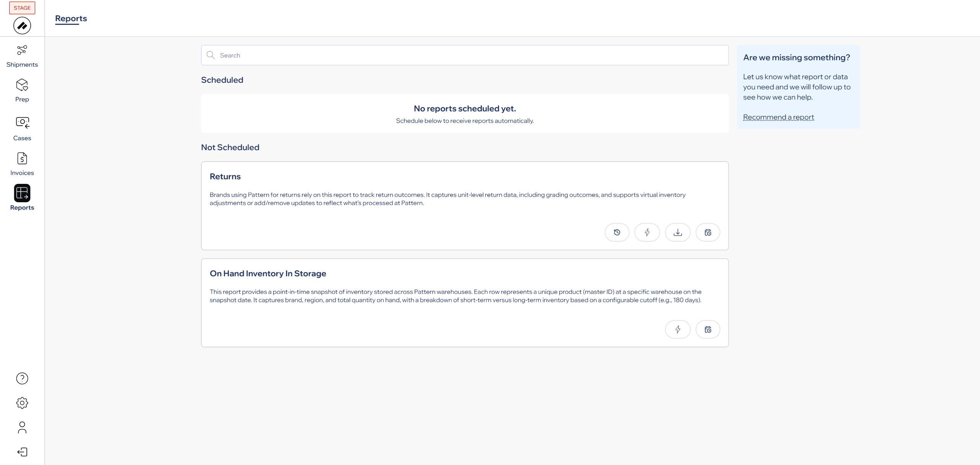The width and height of the screenshot is (980, 465).
Task: Open the Shipments section in sidebar
Action: 22,56
